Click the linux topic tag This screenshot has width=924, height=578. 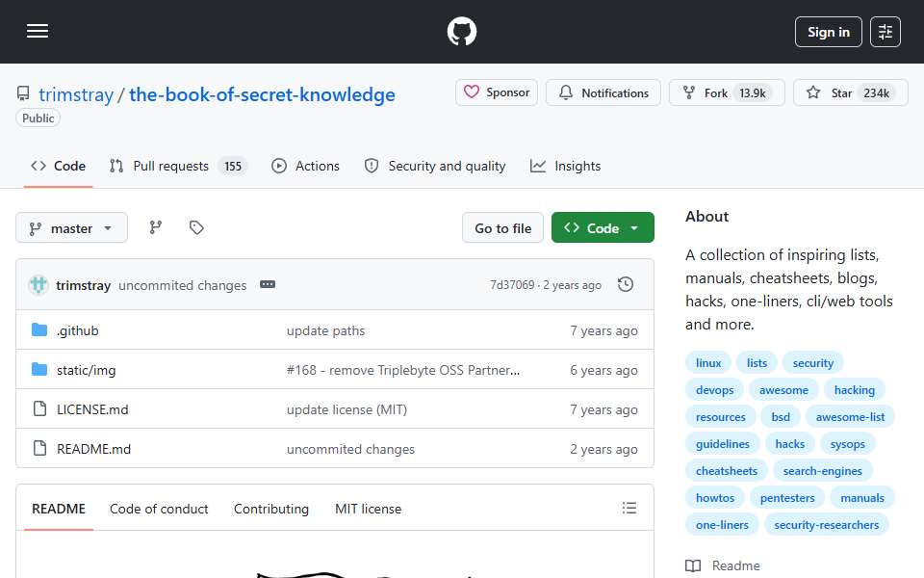(x=708, y=363)
